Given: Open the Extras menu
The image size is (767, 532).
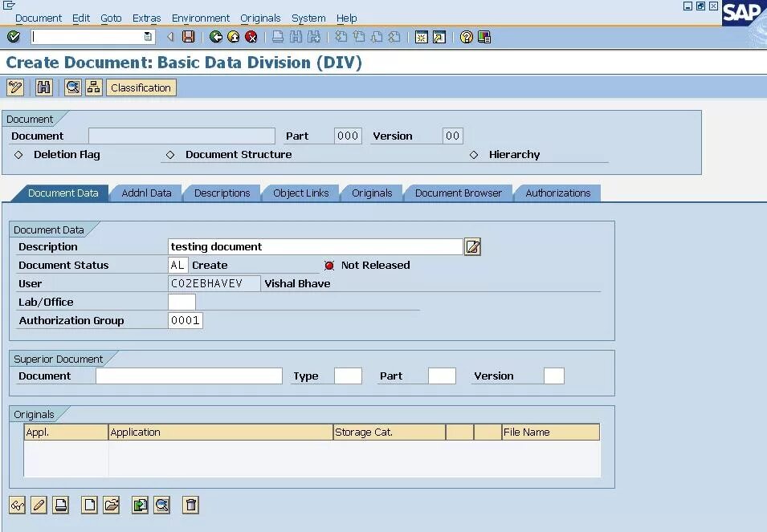Looking at the screenshot, I should tap(147, 18).
